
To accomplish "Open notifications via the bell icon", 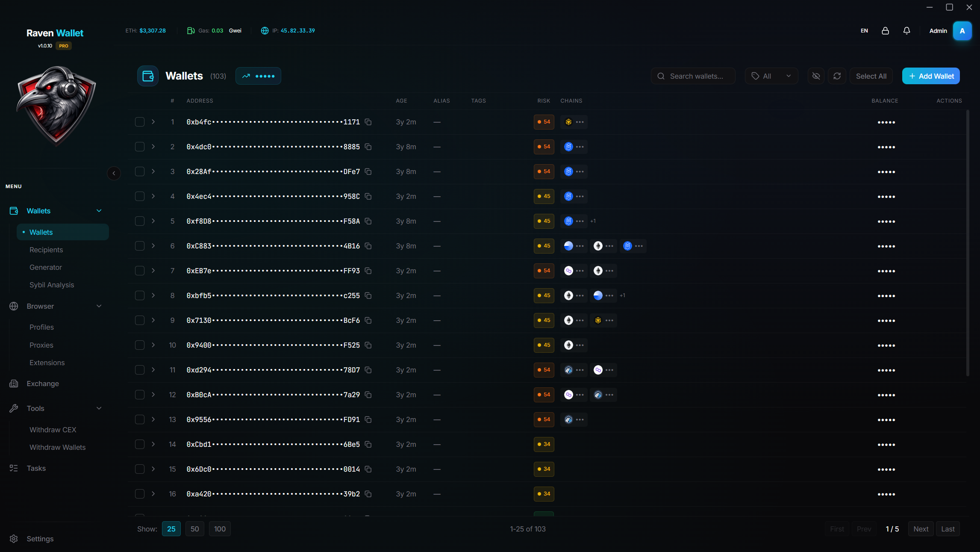I will 906,30.
